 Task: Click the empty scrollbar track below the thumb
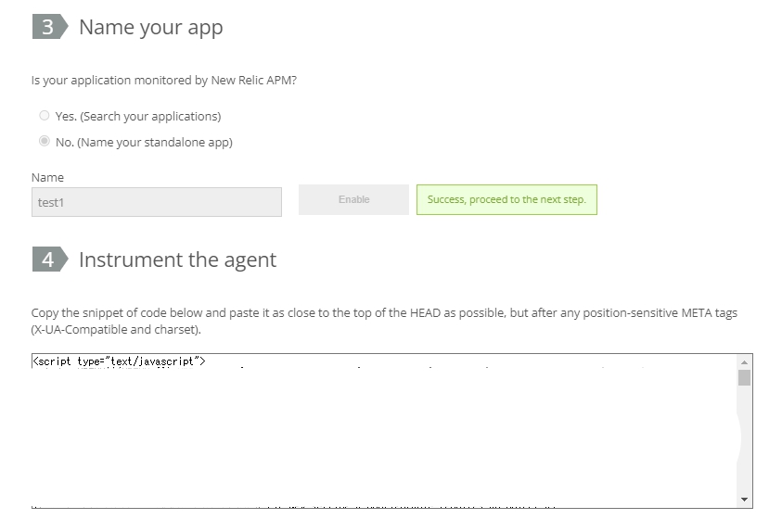pos(744,438)
